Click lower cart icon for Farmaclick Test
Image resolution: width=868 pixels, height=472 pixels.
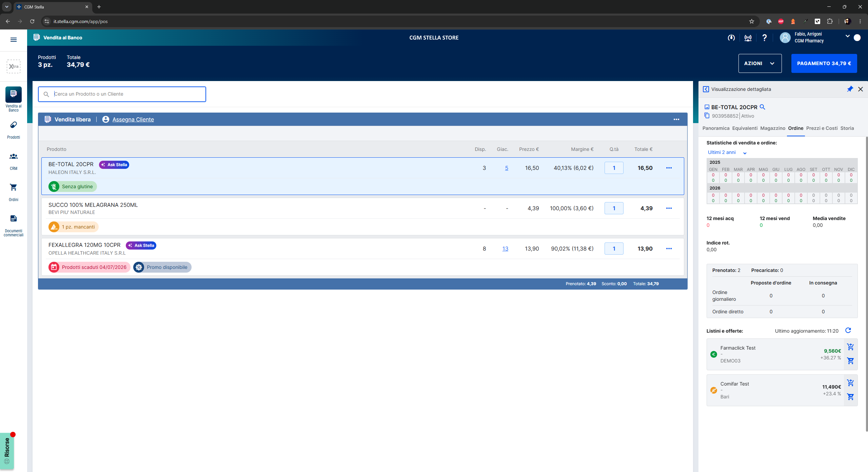pos(850,361)
